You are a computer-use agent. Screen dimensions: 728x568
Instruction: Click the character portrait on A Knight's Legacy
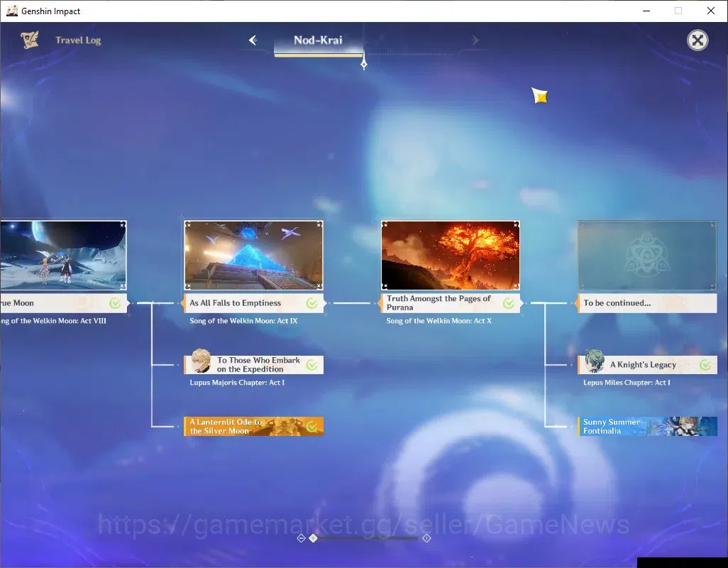click(594, 361)
